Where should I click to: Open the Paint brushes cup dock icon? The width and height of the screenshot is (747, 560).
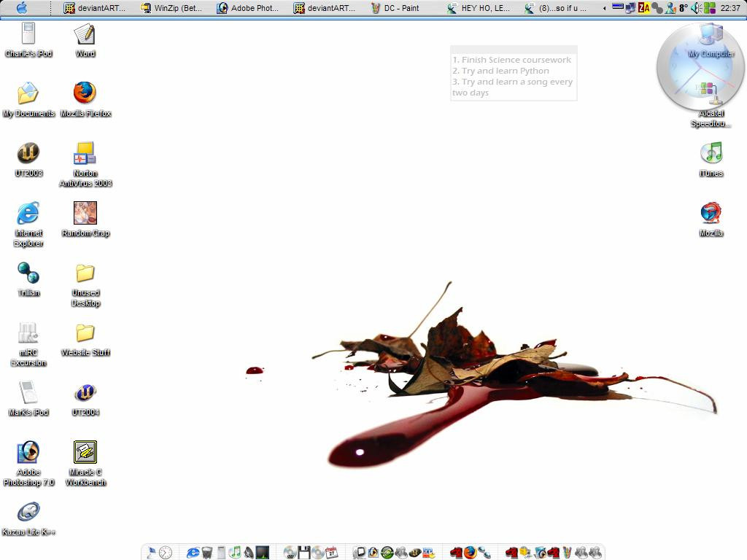pyautogui.click(x=568, y=553)
